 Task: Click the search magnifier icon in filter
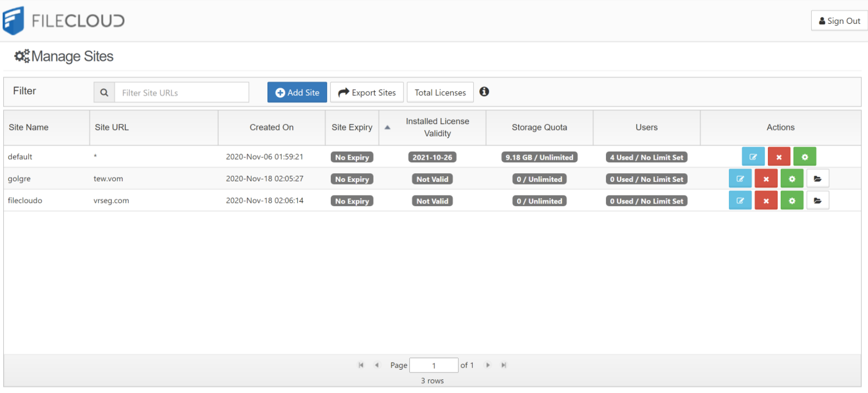tap(104, 93)
